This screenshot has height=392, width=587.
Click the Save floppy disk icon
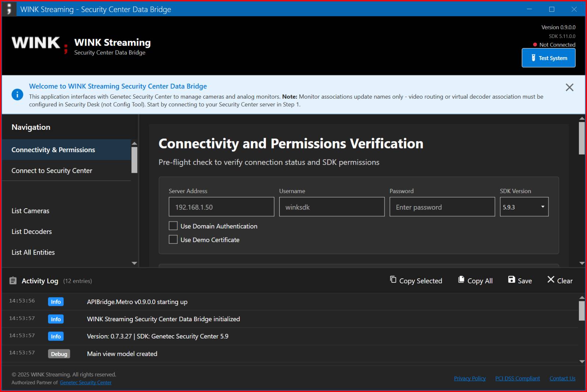pyautogui.click(x=511, y=279)
